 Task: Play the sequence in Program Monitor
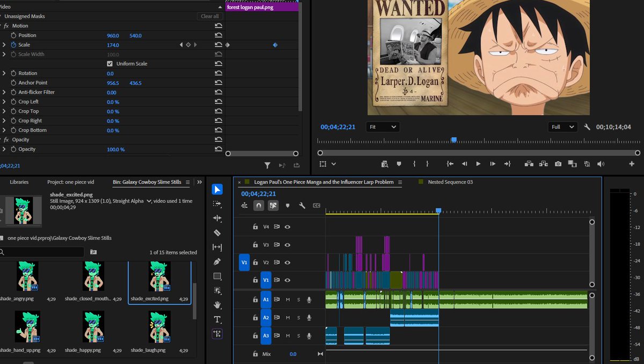[478, 164]
